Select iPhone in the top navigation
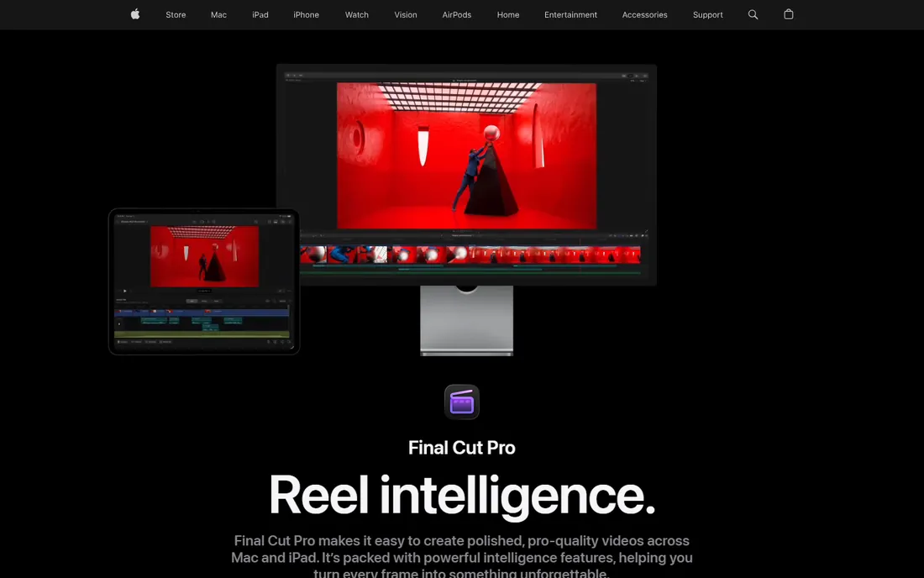Viewport: 924px width, 578px height. point(306,15)
